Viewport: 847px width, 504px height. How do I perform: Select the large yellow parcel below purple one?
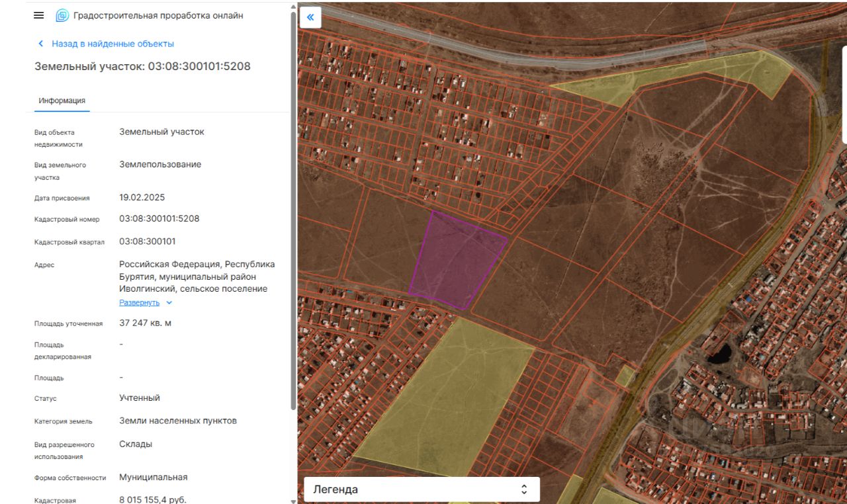coord(447,397)
